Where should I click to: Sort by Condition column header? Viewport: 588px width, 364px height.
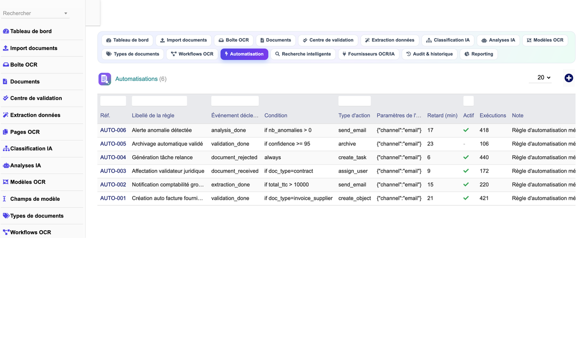276,116
